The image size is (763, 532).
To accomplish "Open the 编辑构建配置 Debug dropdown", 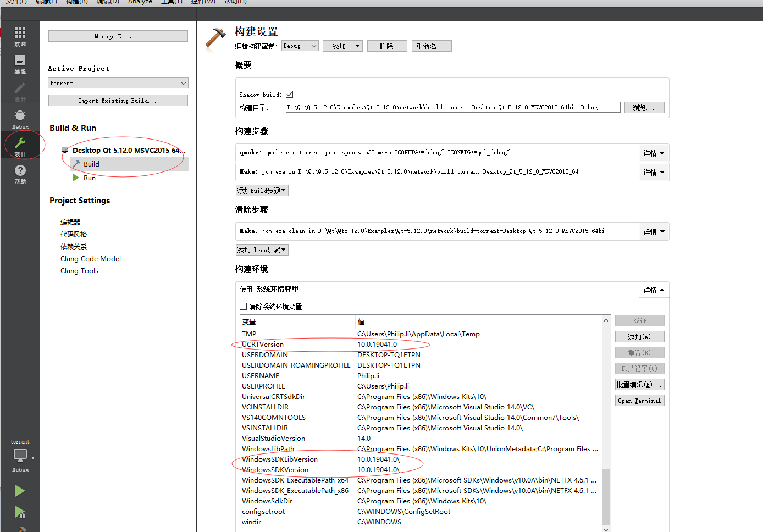I will pos(299,46).
